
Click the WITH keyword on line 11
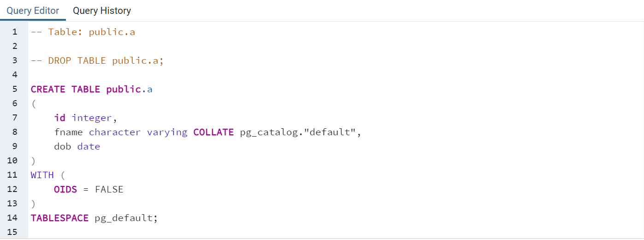(x=42, y=175)
